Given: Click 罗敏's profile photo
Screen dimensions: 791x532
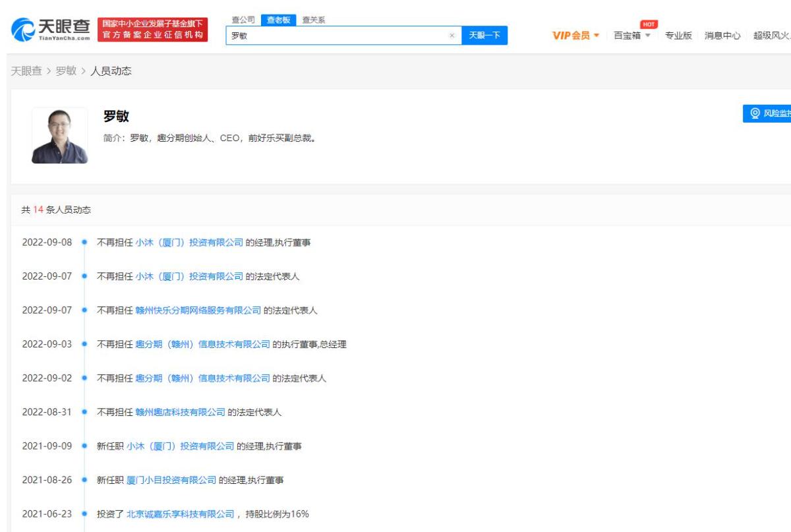Looking at the screenshot, I should [59, 134].
